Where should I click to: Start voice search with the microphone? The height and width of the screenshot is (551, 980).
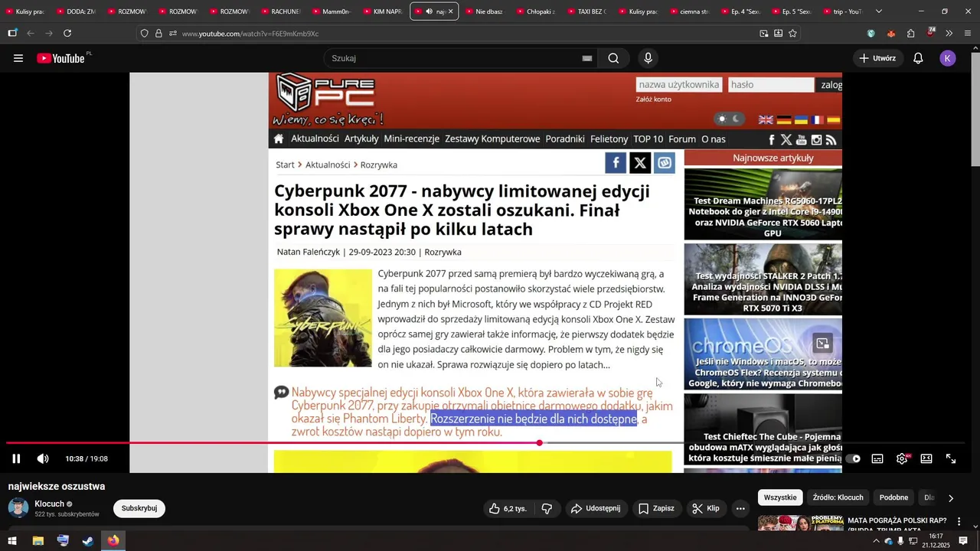pos(648,58)
